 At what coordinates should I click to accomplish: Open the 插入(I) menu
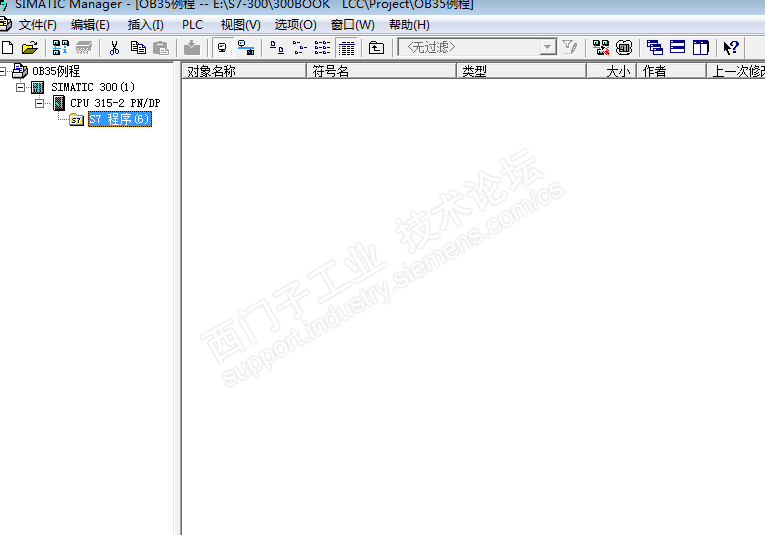pos(145,25)
